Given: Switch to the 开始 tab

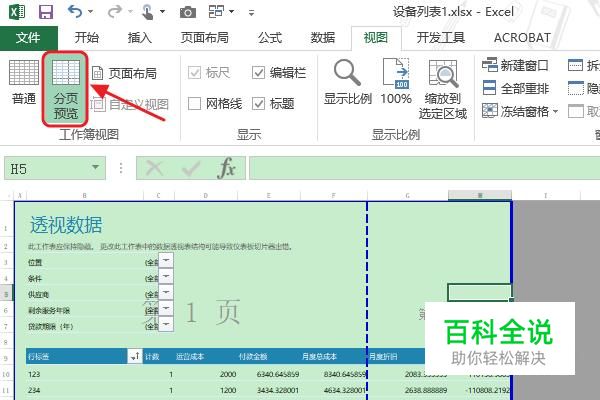Looking at the screenshot, I should click(87, 38).
